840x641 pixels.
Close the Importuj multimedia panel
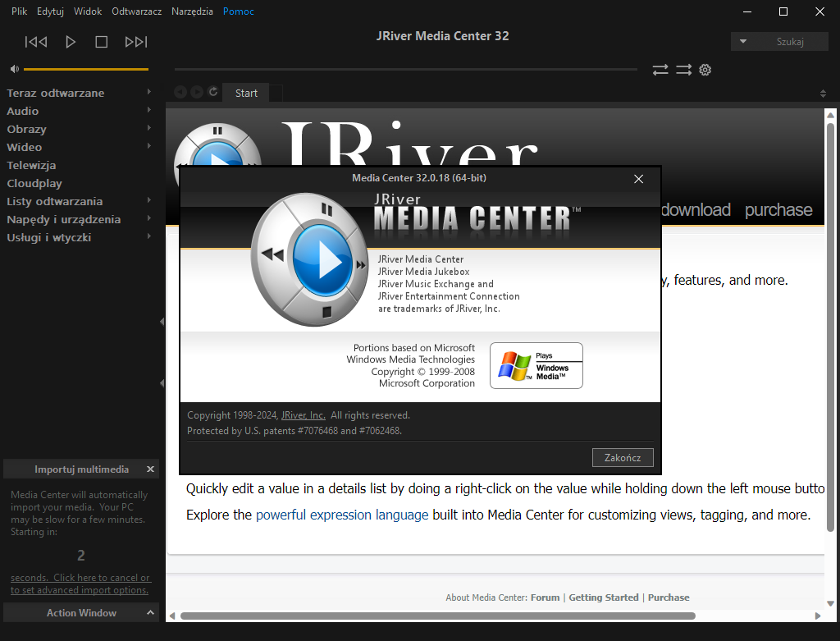point(151,469)
